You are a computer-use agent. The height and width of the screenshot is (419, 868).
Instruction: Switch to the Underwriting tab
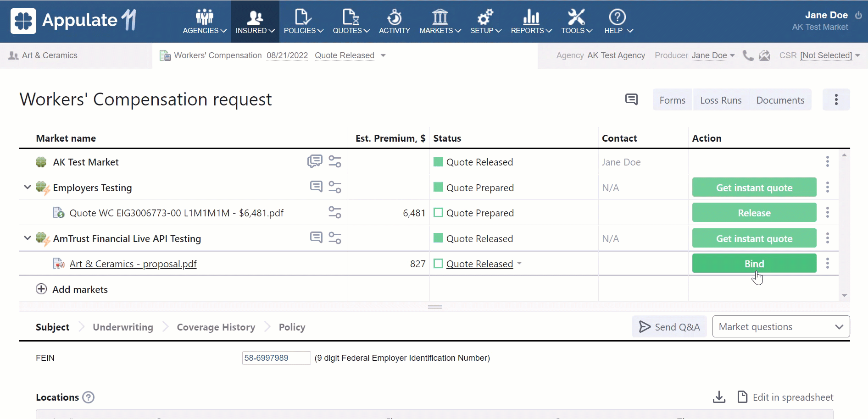(x=123, y=327)
